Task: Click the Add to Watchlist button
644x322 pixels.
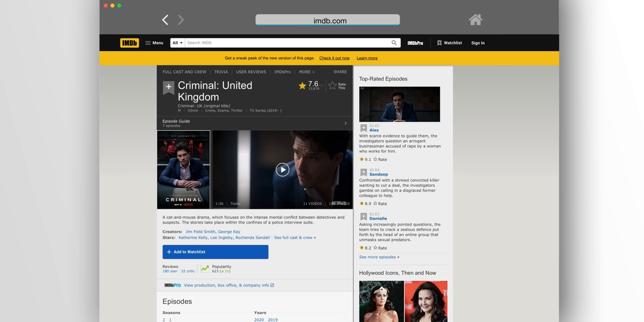Action: coord(215,252)
